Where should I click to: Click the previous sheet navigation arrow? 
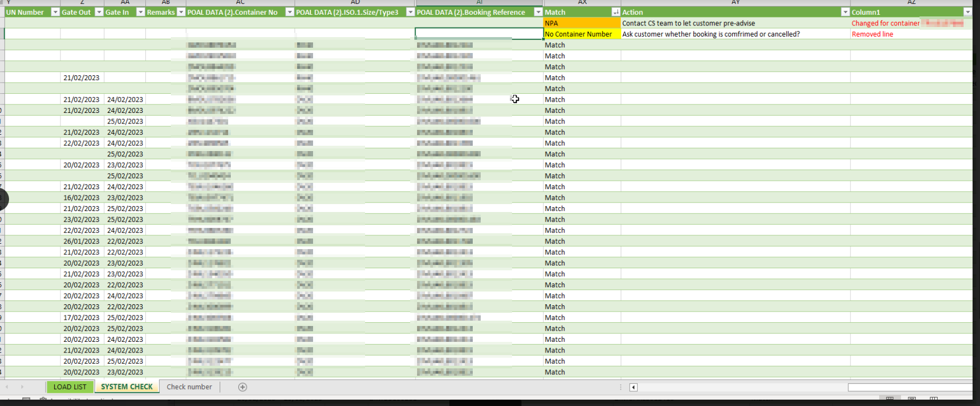point(7,387)
